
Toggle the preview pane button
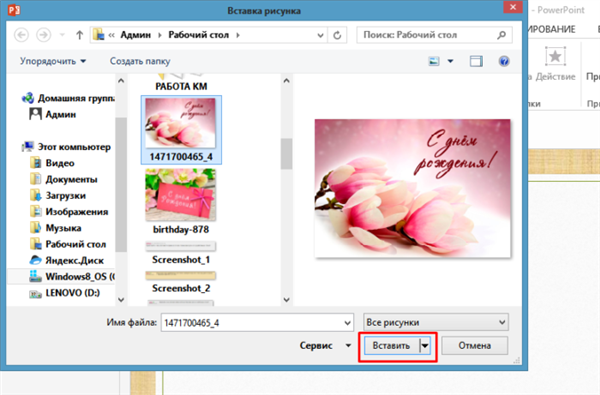point(476,61)
